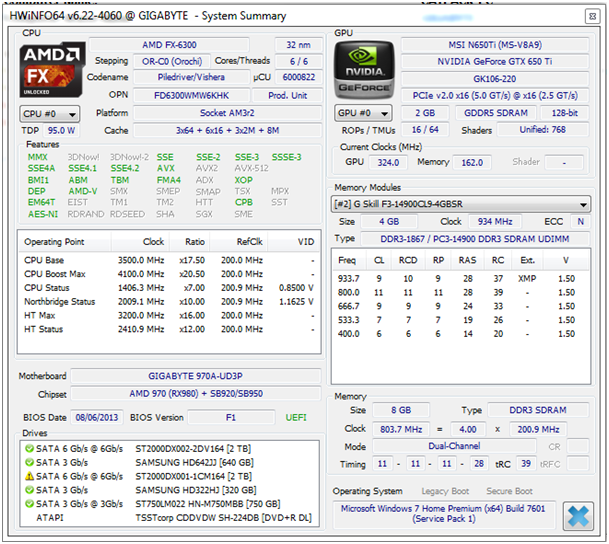This screenshot has height=544, width=609.
Task: Click the MSI N650Ti (MS-V8A9) field
Action: coord(495,45)
